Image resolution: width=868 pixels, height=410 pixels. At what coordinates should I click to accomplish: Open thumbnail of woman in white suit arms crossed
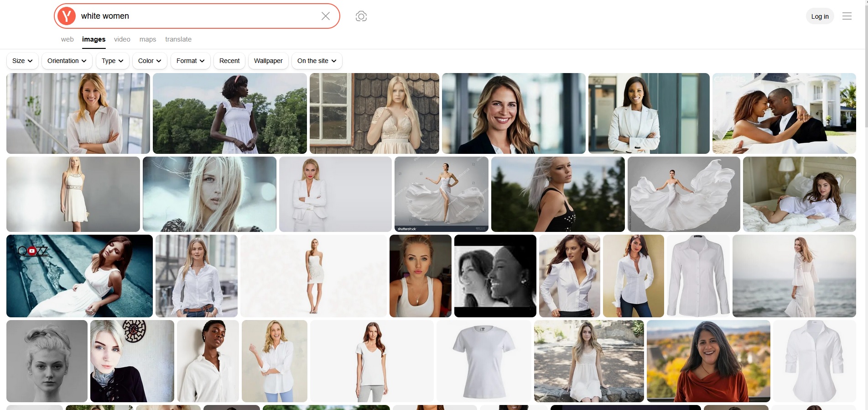[x=649, y=113]
